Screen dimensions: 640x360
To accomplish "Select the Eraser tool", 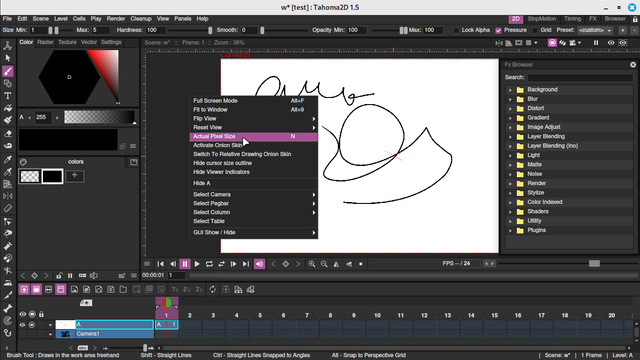I will tap(7, 133).
